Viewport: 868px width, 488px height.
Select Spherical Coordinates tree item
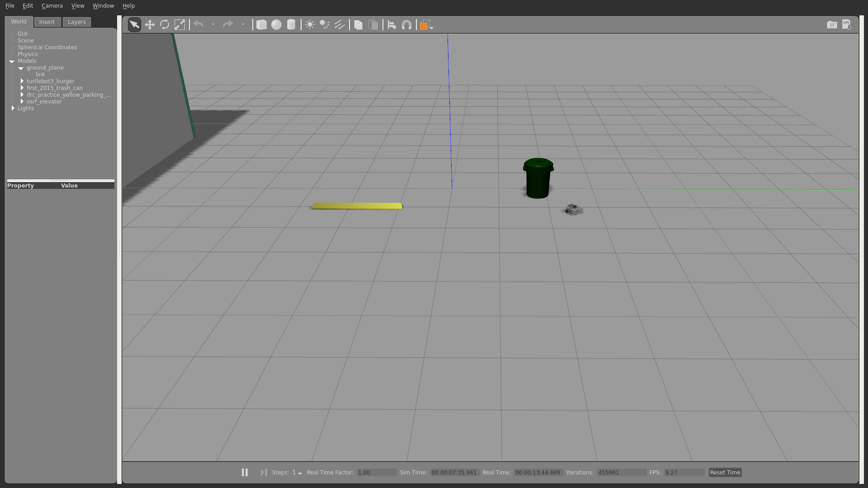click(47, 47)
